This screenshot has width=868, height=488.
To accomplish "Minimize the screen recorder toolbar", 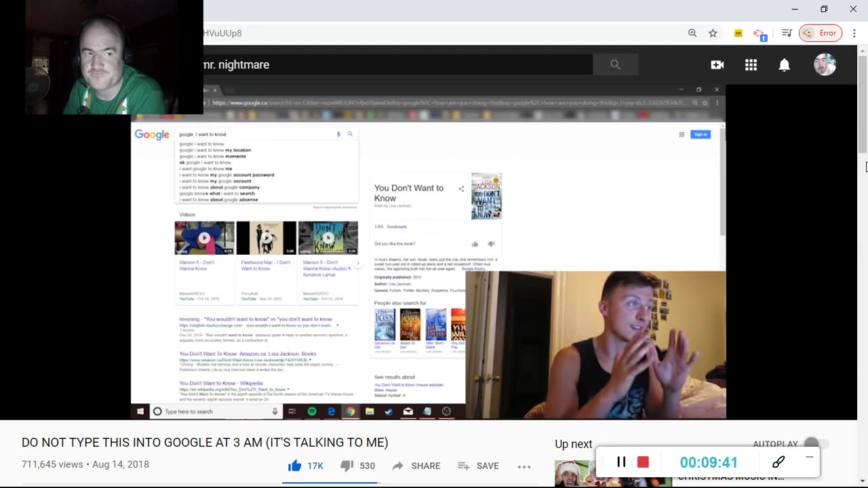I will pyautogui.click(x=809, y=457).
